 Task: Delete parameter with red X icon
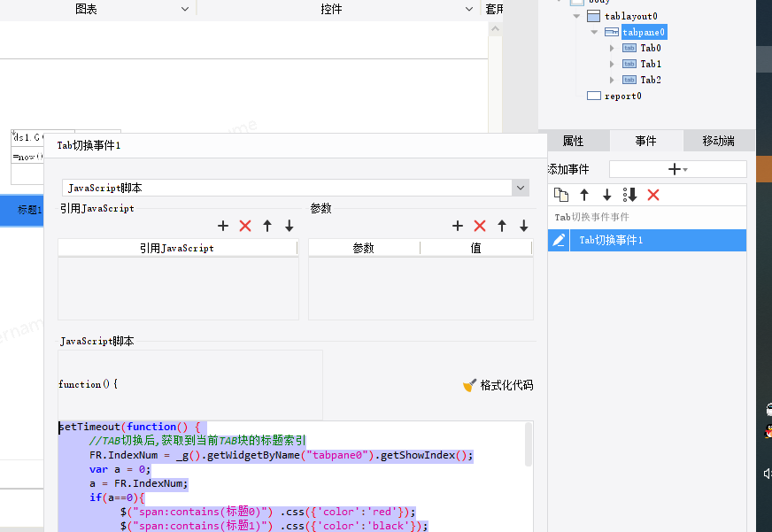(480, 226)
